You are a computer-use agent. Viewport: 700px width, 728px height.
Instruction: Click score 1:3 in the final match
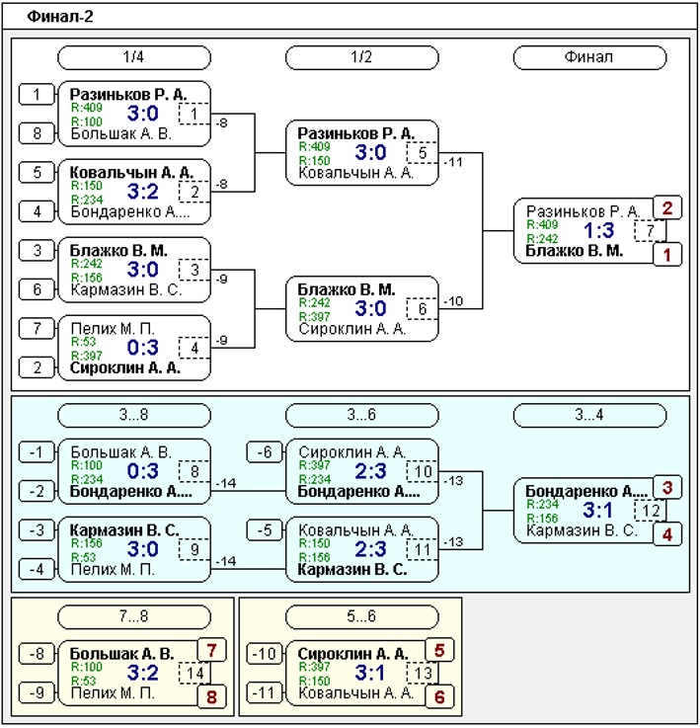click(598, 230)
